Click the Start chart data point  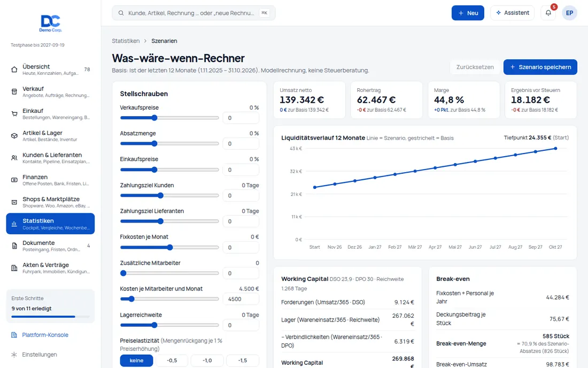click(315, 187)
